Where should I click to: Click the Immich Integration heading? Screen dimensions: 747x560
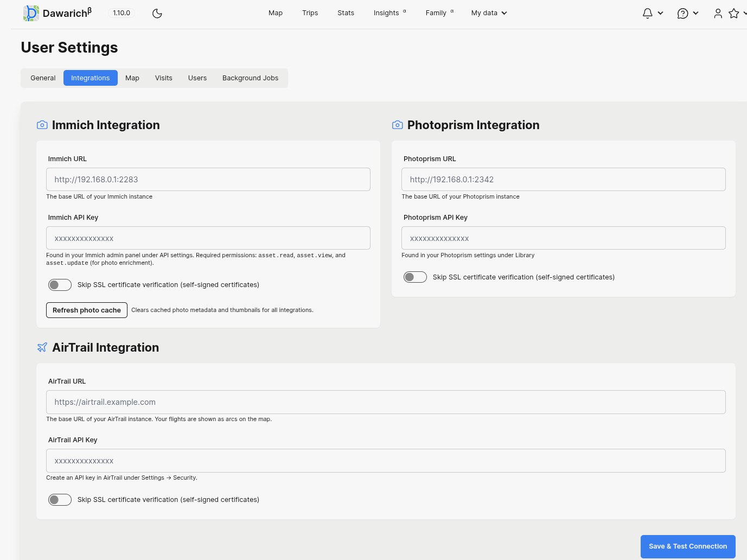(106, 125)
